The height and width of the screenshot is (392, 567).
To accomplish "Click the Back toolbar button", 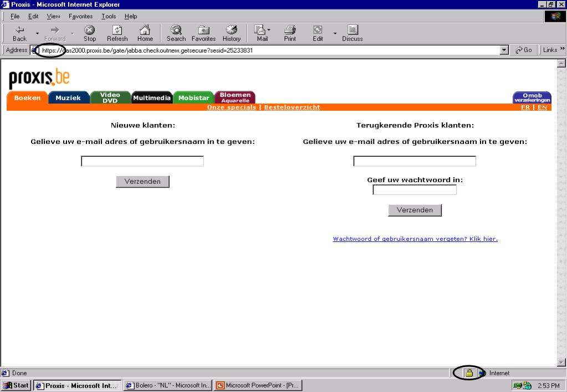I will 19,33.
